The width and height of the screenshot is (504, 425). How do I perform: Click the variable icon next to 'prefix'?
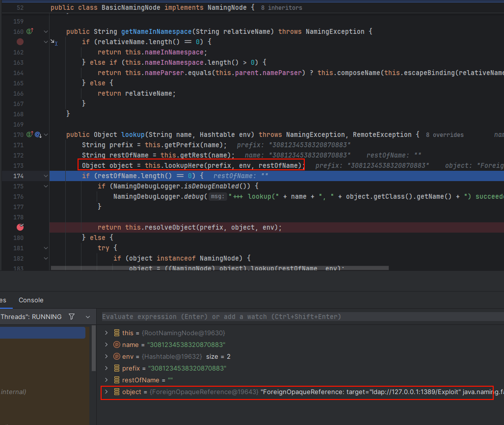(117, 368)
